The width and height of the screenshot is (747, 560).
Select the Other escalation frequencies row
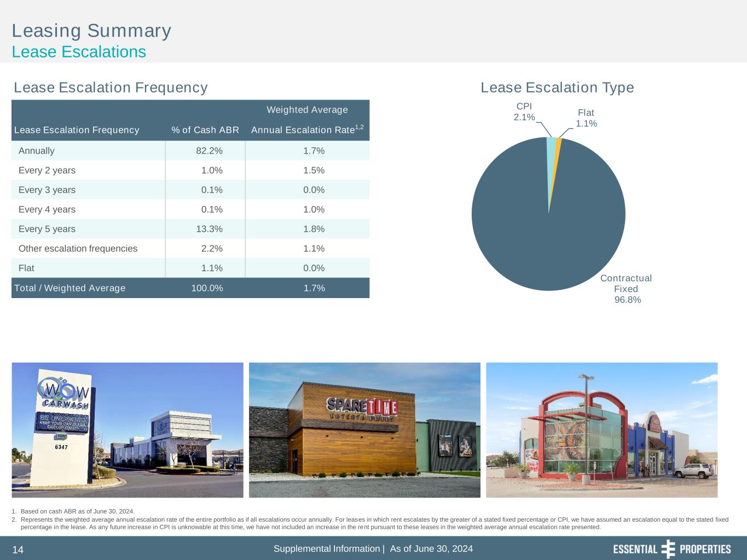coord(78,249)
